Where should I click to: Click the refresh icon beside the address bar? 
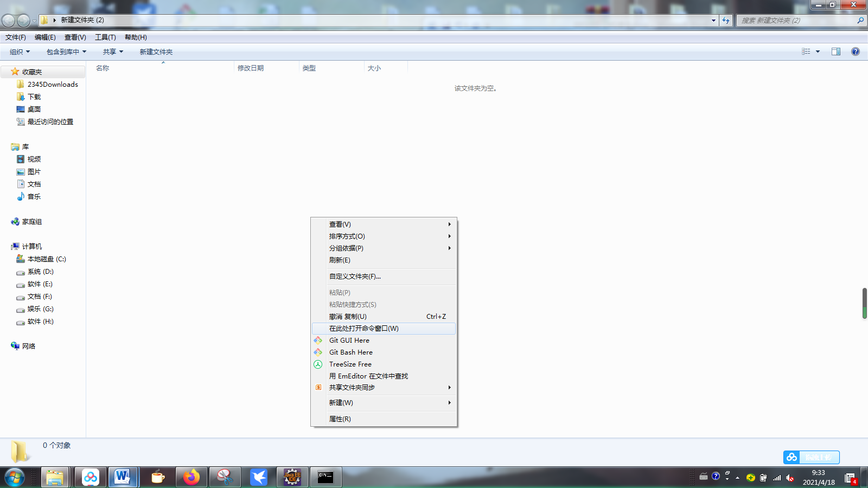coord(726,21)
